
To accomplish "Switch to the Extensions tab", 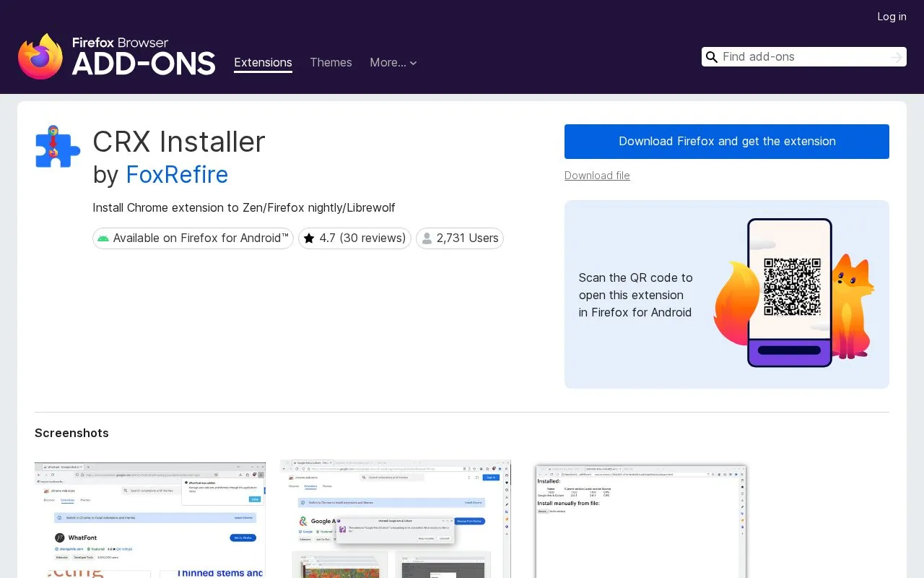I will tap(263, 63).
